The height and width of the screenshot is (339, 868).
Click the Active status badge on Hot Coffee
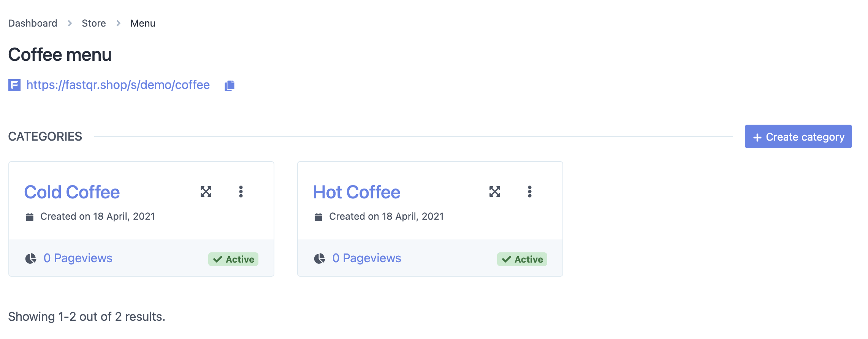coord(522,259)
